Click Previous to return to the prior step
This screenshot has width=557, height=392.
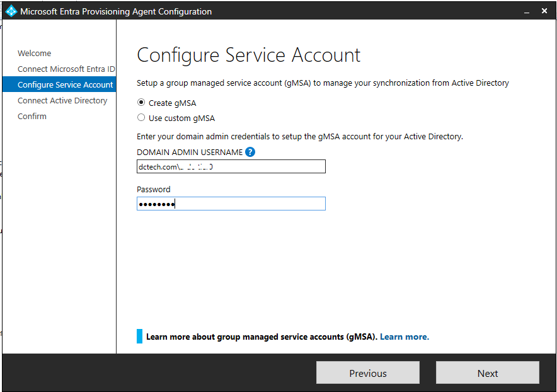(x=367, y=372)
